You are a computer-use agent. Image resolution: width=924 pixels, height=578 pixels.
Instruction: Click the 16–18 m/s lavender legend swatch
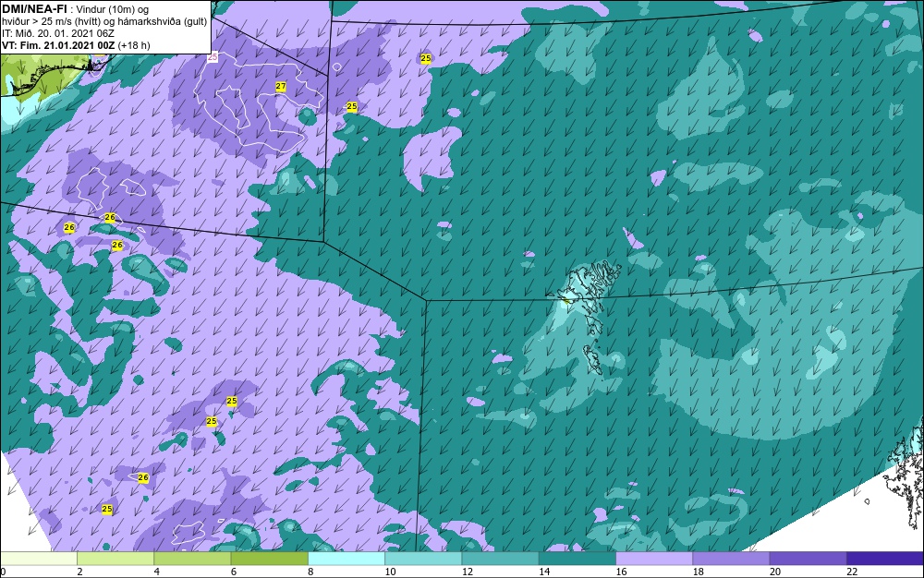point(654,559)
